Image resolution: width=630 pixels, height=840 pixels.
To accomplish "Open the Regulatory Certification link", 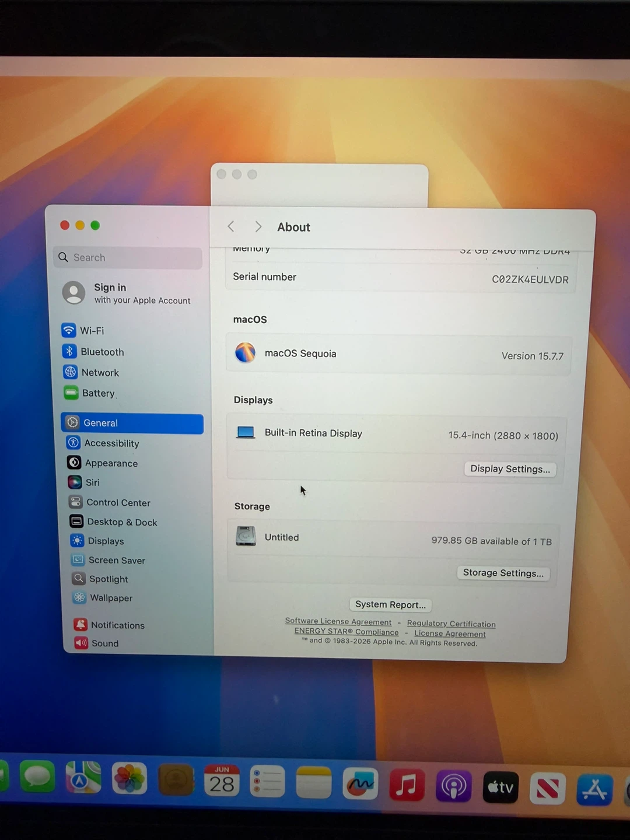I will click(x=451, y=624).
